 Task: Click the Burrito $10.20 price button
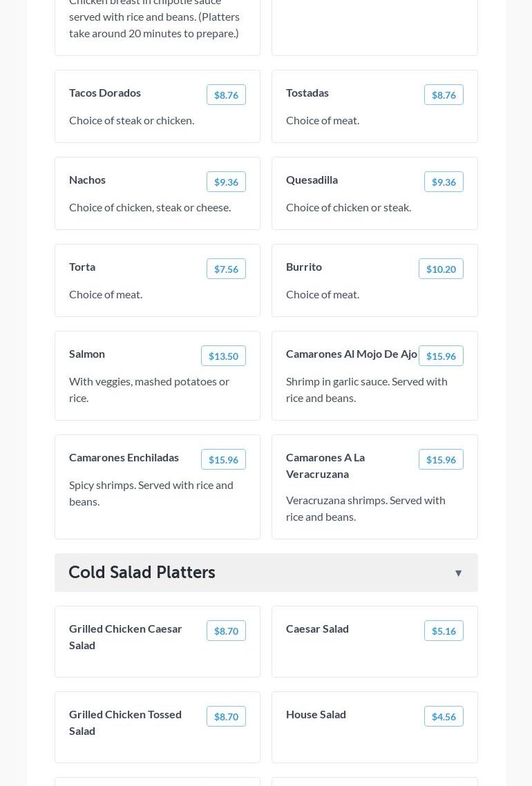coord(441,269)
